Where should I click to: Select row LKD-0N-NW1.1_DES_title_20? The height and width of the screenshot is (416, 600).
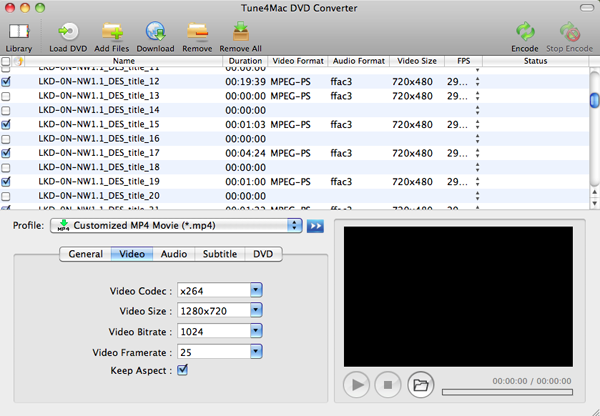[x=295, y=196]
